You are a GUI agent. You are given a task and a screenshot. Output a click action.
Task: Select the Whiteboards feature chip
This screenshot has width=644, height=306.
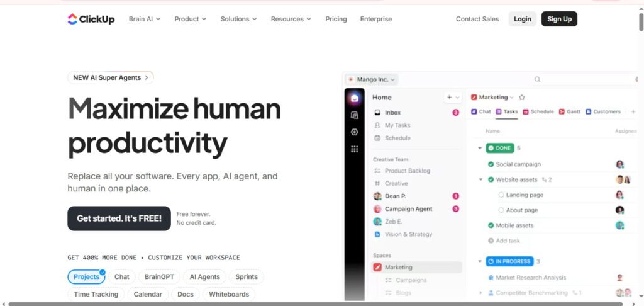[x=229, y=294]
